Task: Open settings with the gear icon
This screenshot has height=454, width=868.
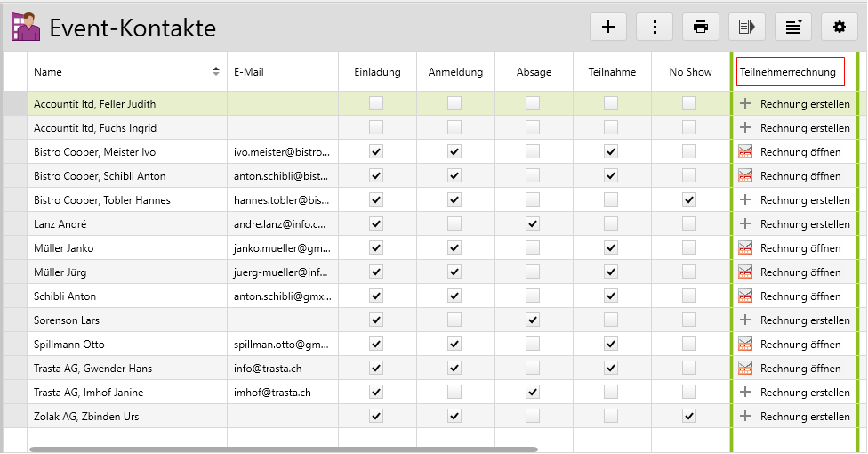Action: [840, 27]
